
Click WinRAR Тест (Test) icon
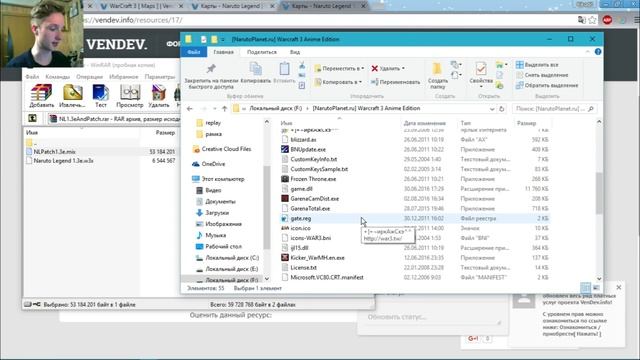tap(100, 96)
